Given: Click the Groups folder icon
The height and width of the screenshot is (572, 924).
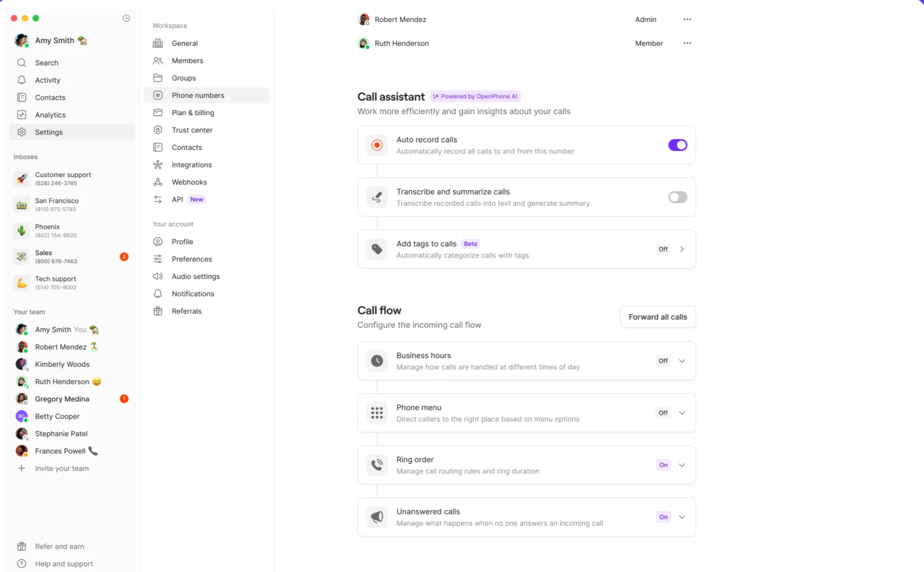Looking at the screenshot, I should (x=158, y=78).
